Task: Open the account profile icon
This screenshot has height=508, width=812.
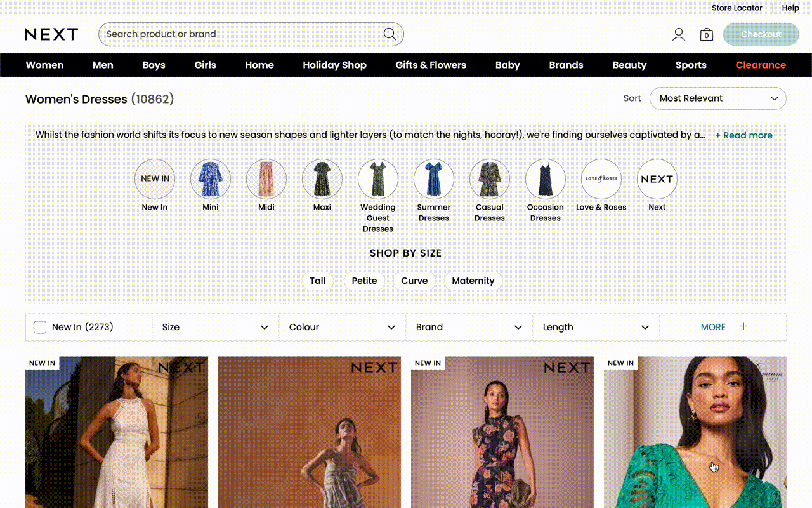Action: [679, 34]
